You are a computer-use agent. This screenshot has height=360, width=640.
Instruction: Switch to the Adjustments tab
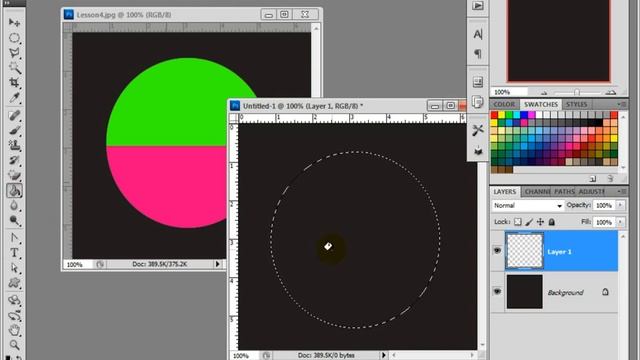coord(591,191)
